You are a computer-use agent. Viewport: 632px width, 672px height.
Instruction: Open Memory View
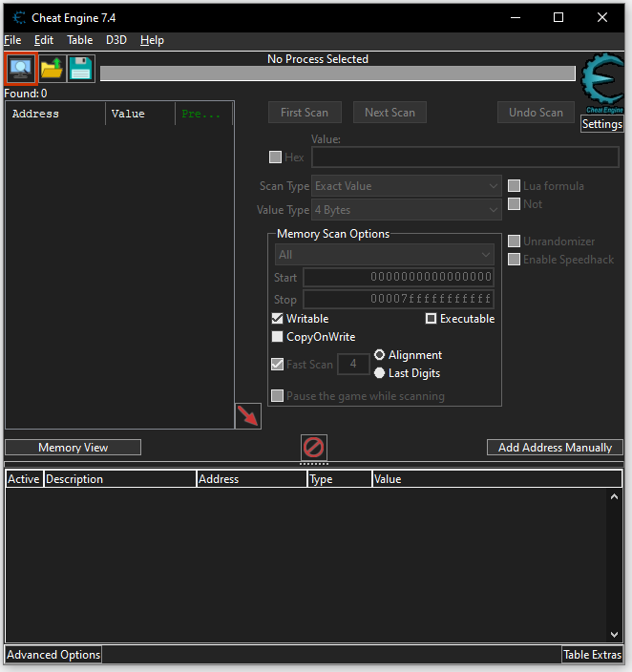73,448
